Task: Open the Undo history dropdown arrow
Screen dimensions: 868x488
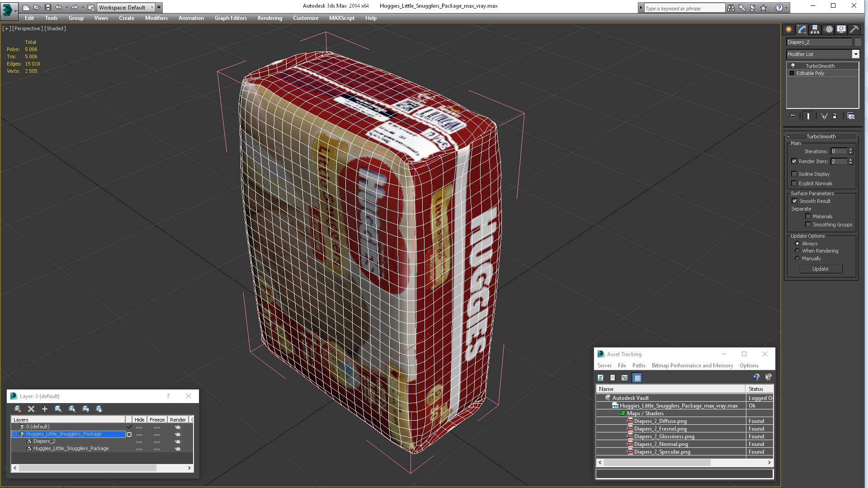Action: (66, 7)
